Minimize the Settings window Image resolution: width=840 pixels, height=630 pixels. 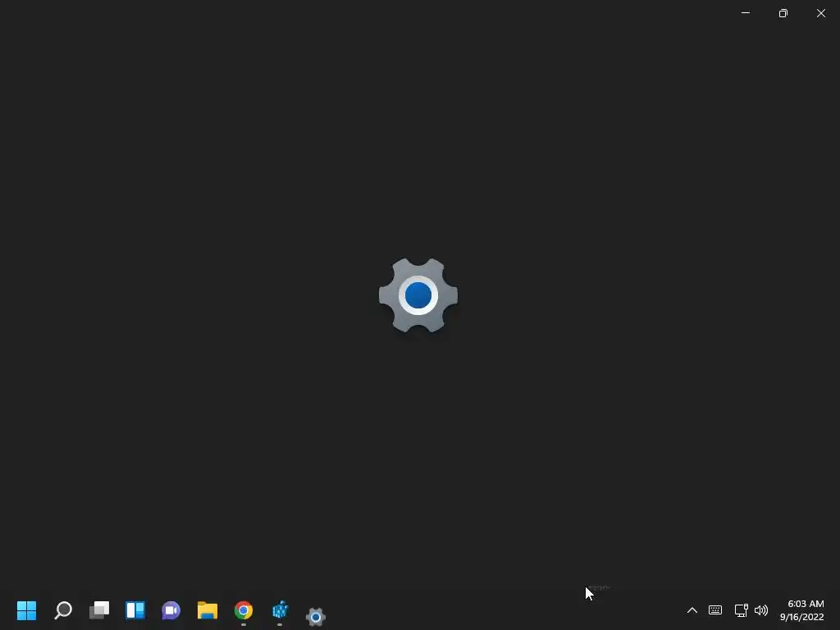(746, 13)
